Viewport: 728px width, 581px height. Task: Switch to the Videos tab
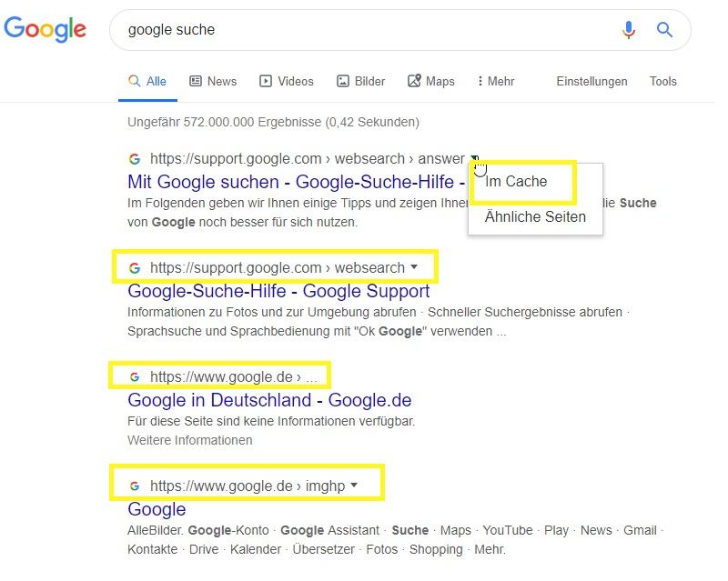point(287,81)
